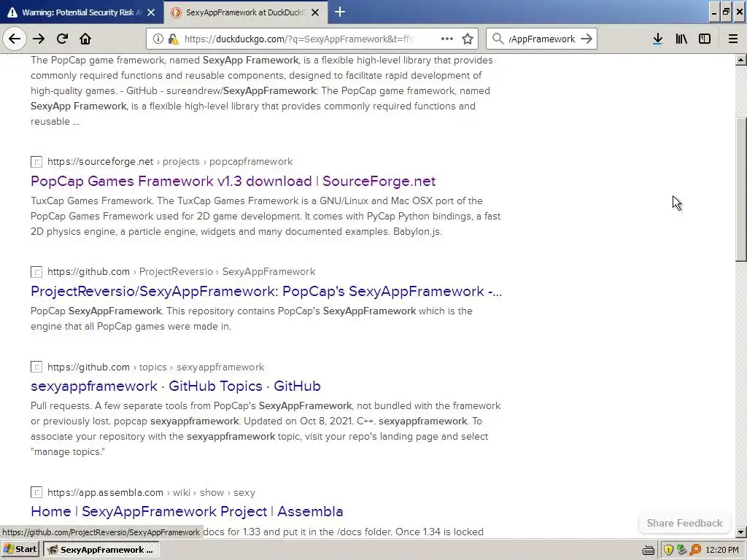Viewport: 747px width, 560px height.
Task: Click the vertical scrollbar thumb
Action: [x=741, y=190]
